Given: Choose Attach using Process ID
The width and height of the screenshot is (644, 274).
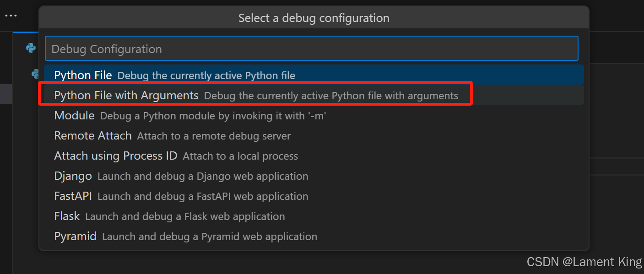Looking at the screenshot, I should click(x=115, y=156).
